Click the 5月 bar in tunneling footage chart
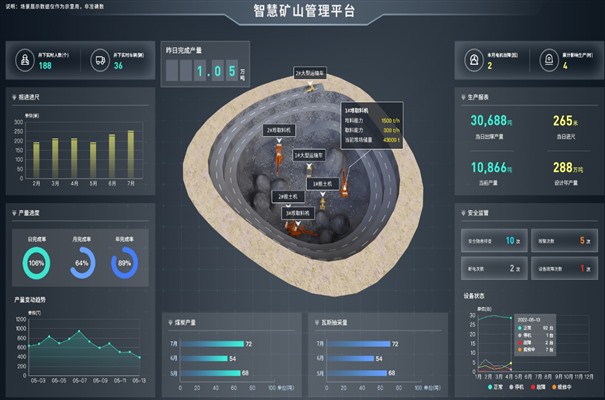This screenshot has width=605, height=400. coord(93,160)
